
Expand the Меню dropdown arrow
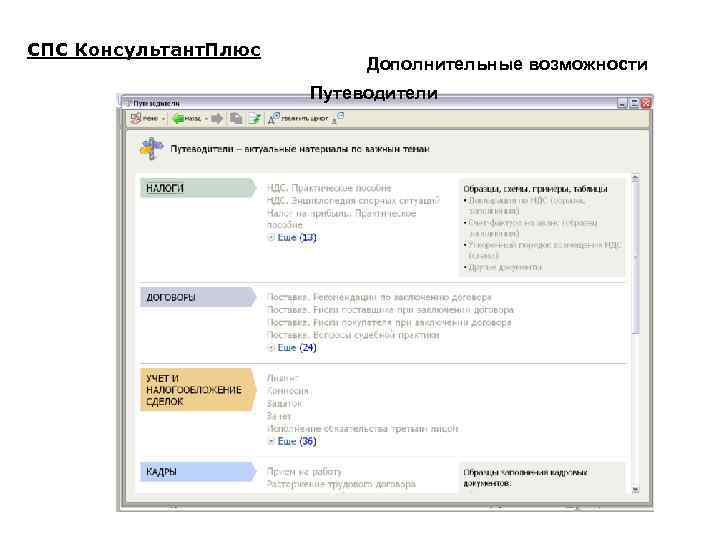[163, 119]
